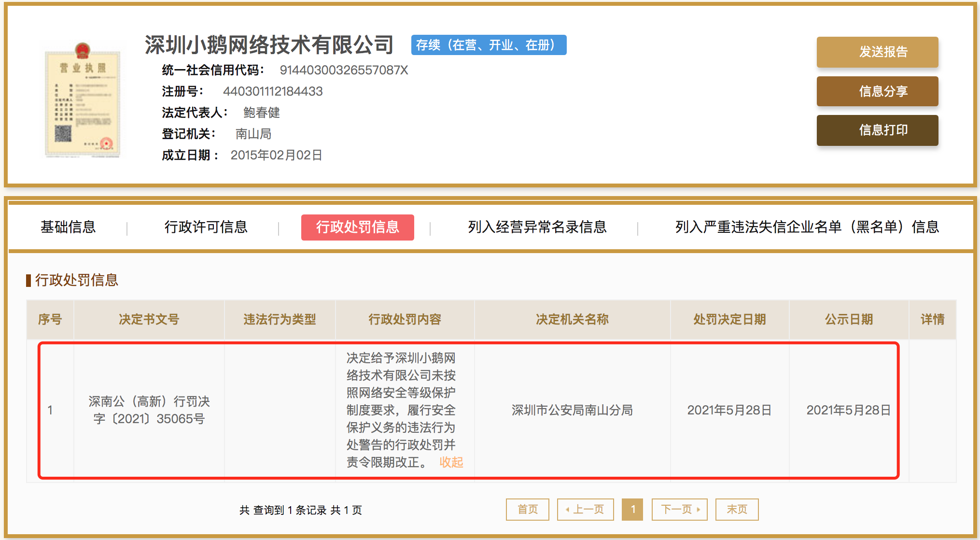Click the 详情 column header

[x=932, y=319]
